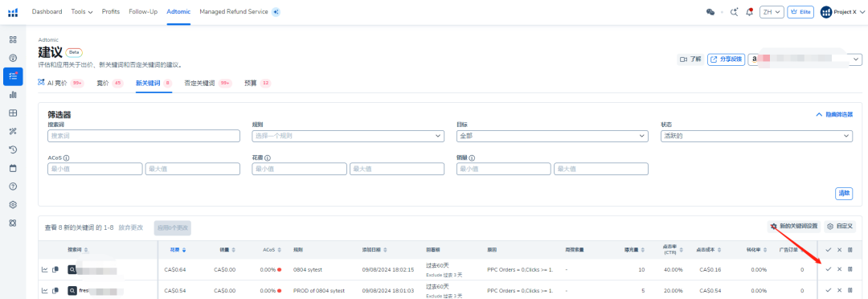Viewport: 868px width, 299px height.
Task: Open the 状态 dropdown showing 活跃的
Action: pyautogui.click(x=756, y=136)
